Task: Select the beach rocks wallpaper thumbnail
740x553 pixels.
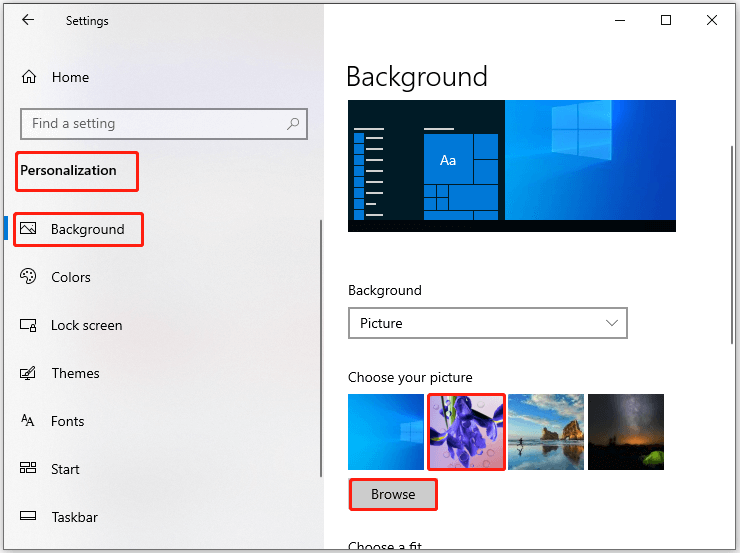Action: pos(546,432)
